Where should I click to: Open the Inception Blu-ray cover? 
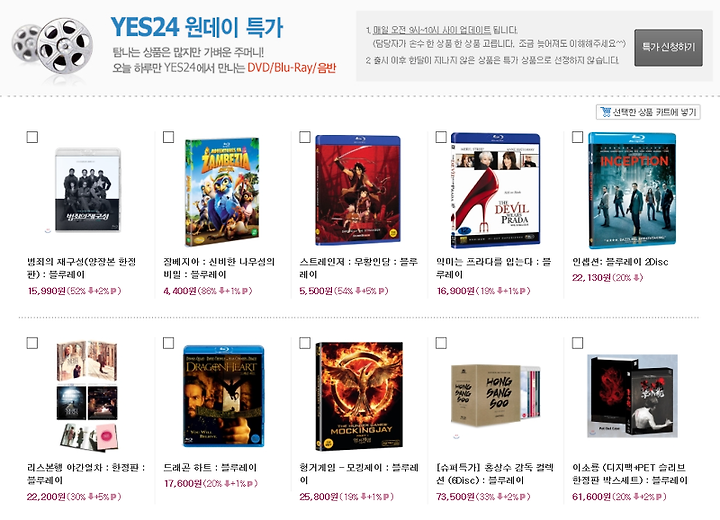click(x=632, y=191)
